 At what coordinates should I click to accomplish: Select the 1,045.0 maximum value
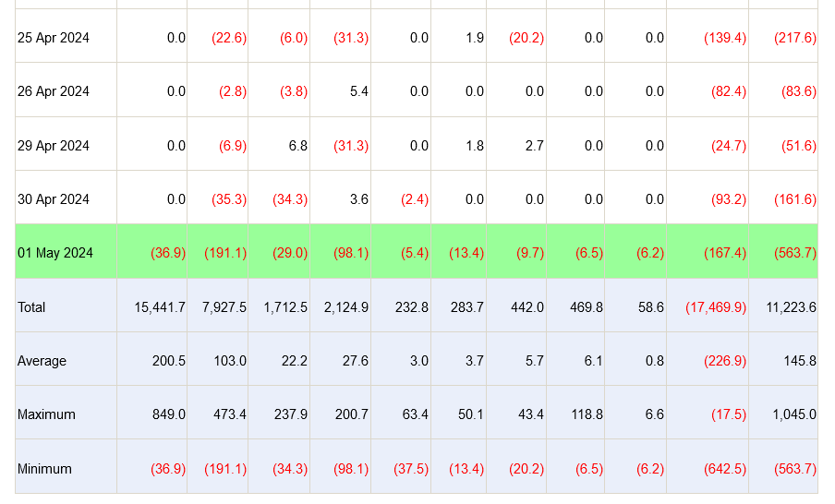coord(794,414)
